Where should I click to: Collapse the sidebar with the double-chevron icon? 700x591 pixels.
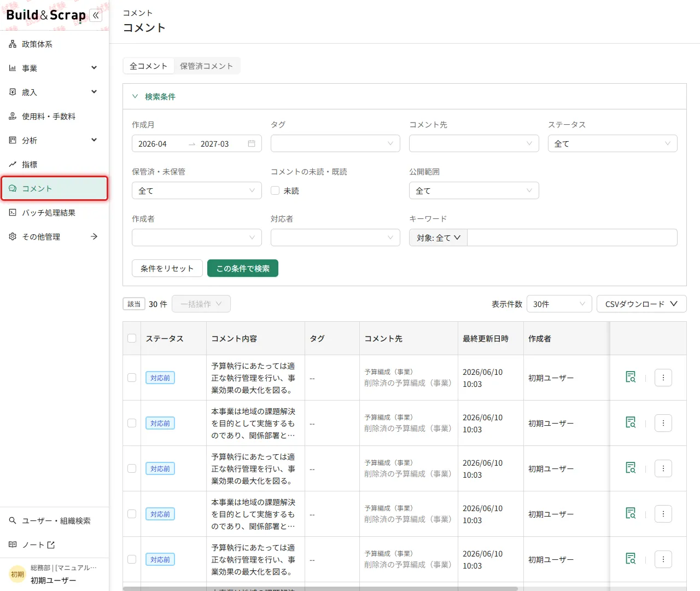coord(96,15)
